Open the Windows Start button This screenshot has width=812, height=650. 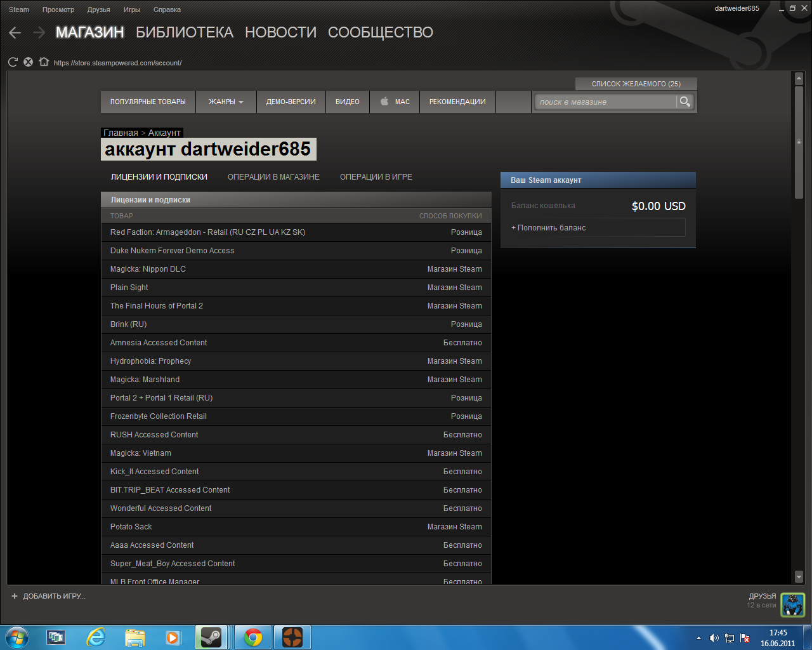[17, 637]
